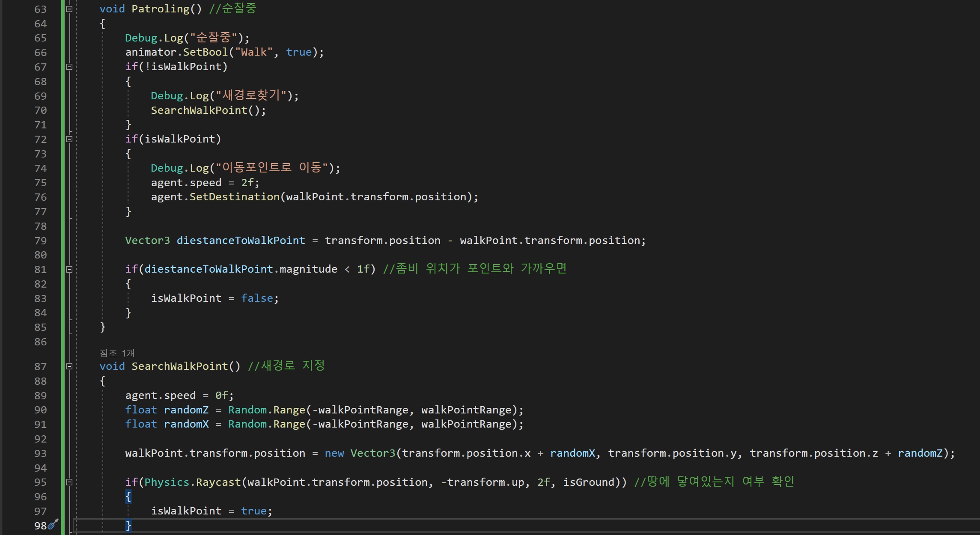
Task: Collapse the Patroling() method at line 63
Action: [x=69, y=9]
